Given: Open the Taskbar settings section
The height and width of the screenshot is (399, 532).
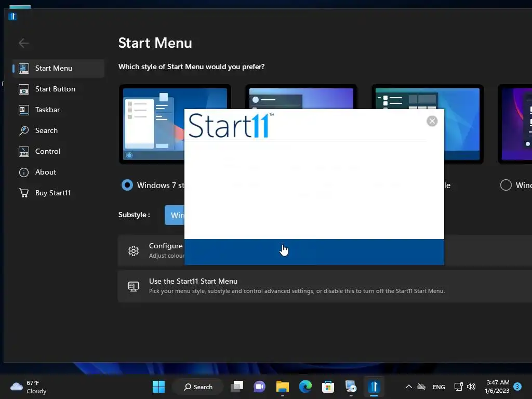Looking at the screenshot, I should pos(58,110).
